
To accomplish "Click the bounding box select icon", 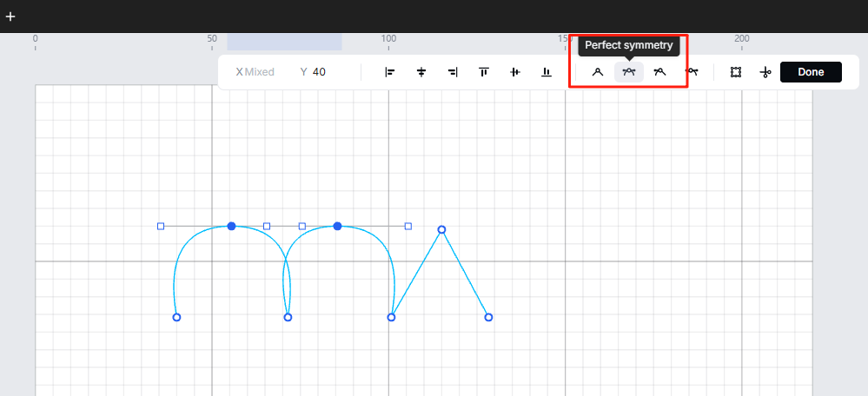I will (x=736, y=72).
